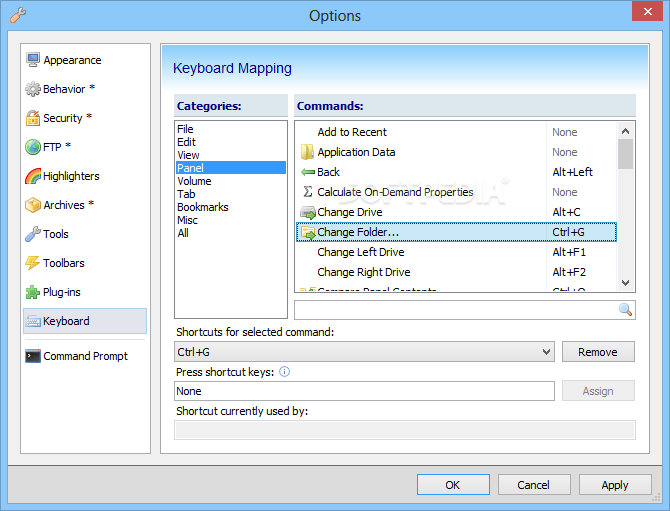Click the commands list scroll up arrow
This screenshot has height=511, width=670.
coord(626,131)
